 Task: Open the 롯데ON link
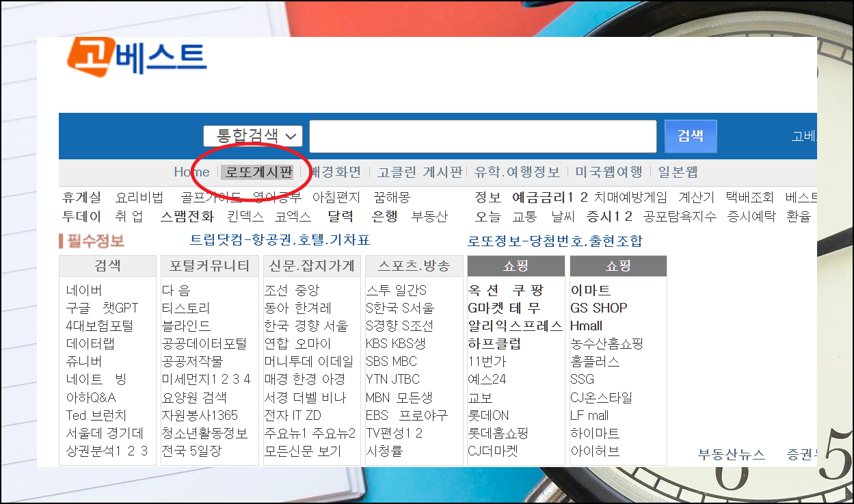pos(488,415)
